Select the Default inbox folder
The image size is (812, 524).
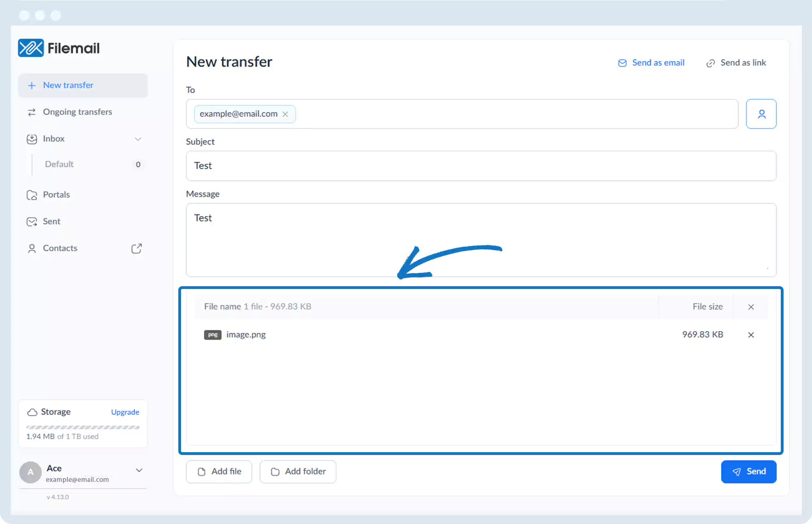coord(59,164)
